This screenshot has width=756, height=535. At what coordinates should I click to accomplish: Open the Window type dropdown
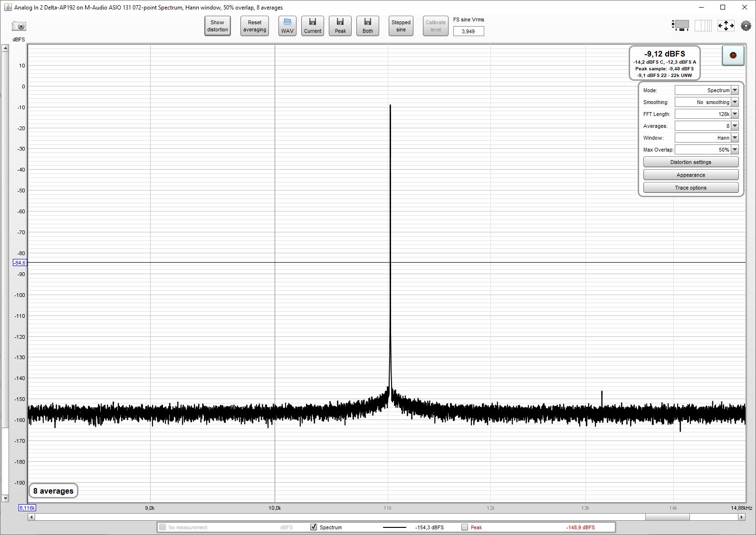(x=735, y=138)
